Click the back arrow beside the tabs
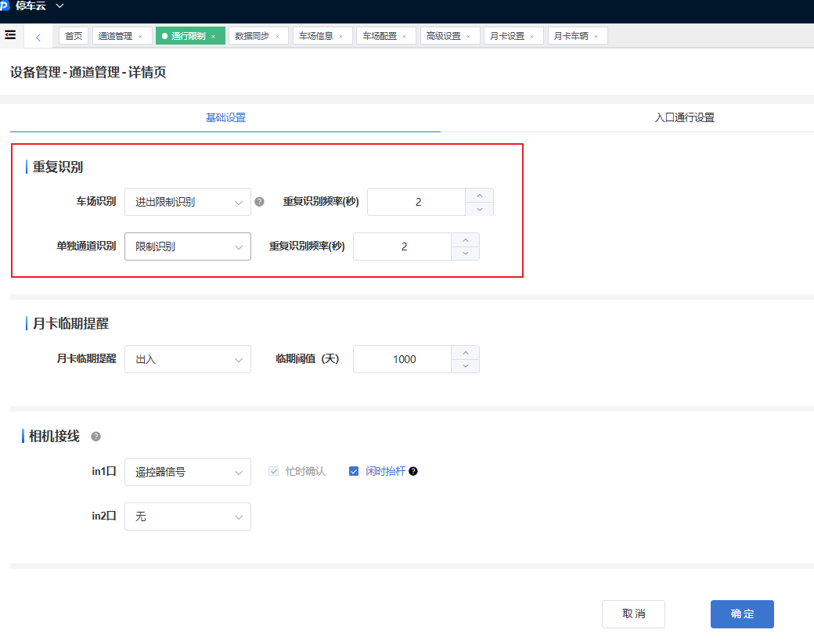814x644 pixels. click(38, 37)
